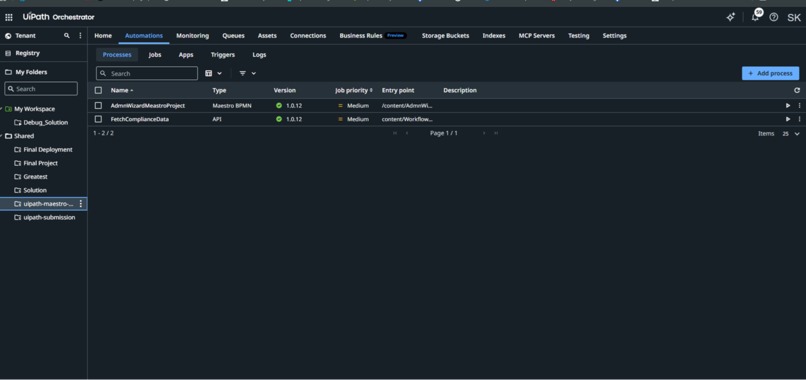
Task: Sort by Name column
Action: coord(121,90)
